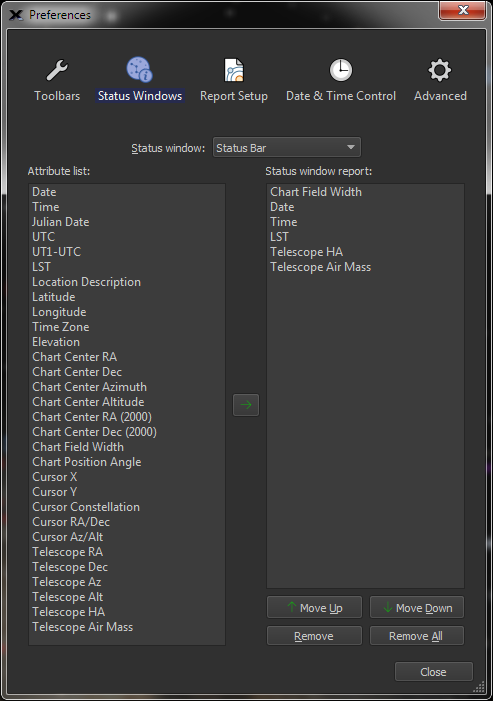Click the Move Up button
The image size is (493, 701).
click(314, 608)
